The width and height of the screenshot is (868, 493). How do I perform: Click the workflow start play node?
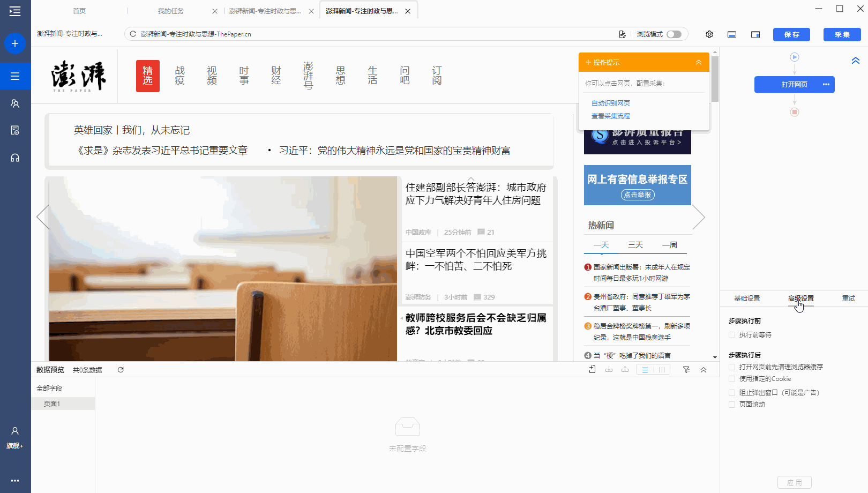click(795, 57)
